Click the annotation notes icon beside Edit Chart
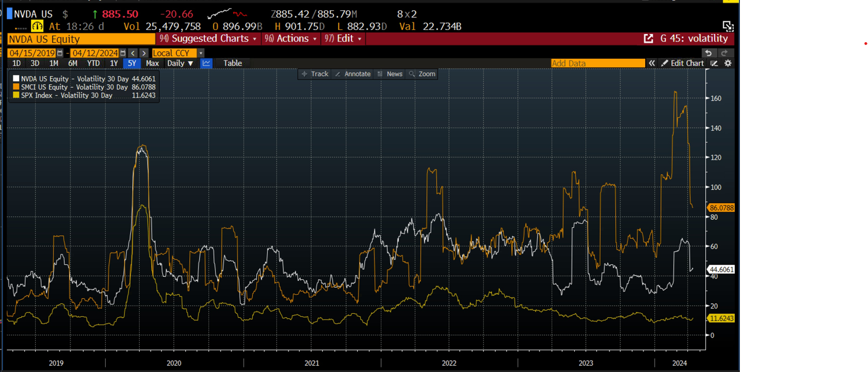The width and height of the screenshot is (868, 372). pos(714,63)
